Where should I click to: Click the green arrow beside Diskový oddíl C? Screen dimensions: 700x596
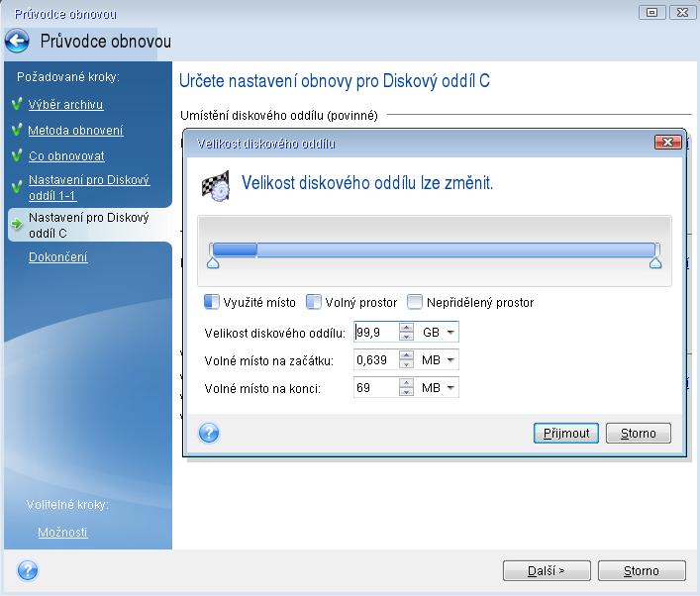(x=17, y=224)
